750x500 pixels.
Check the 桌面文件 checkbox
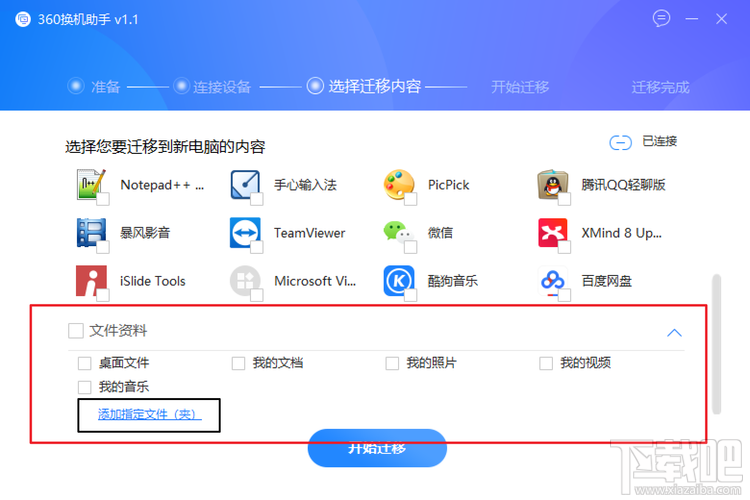point(85,363)
